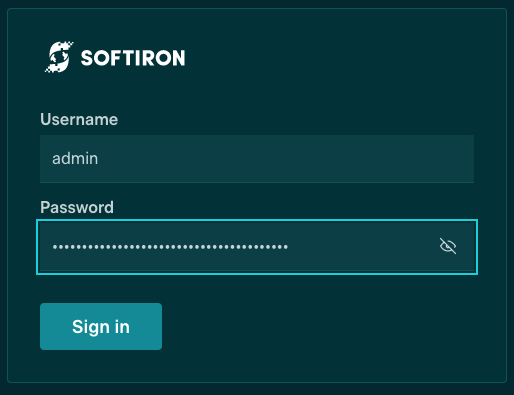Viewport: 514px width, 395px height.
Task: Submit the login form with Sign in
Action: click(101, 326)
